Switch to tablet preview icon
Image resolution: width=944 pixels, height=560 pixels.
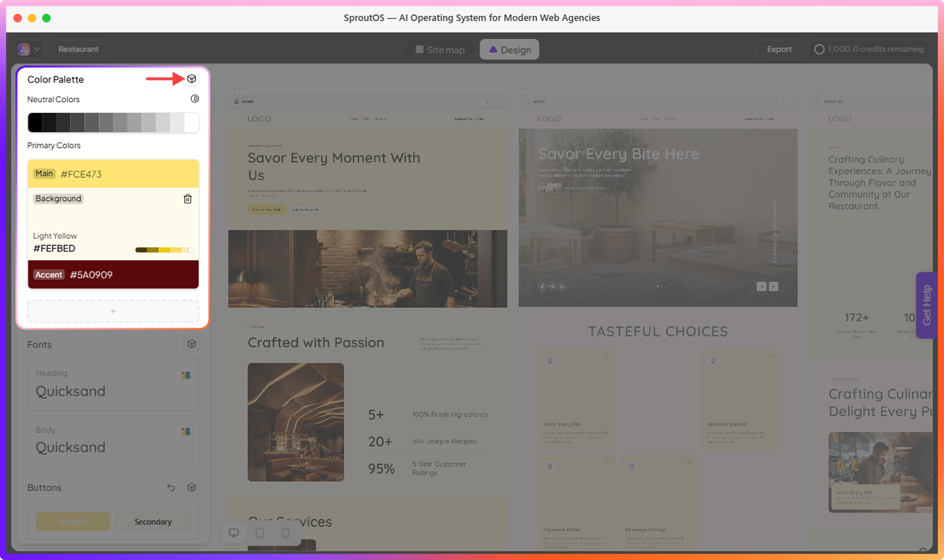260,533
